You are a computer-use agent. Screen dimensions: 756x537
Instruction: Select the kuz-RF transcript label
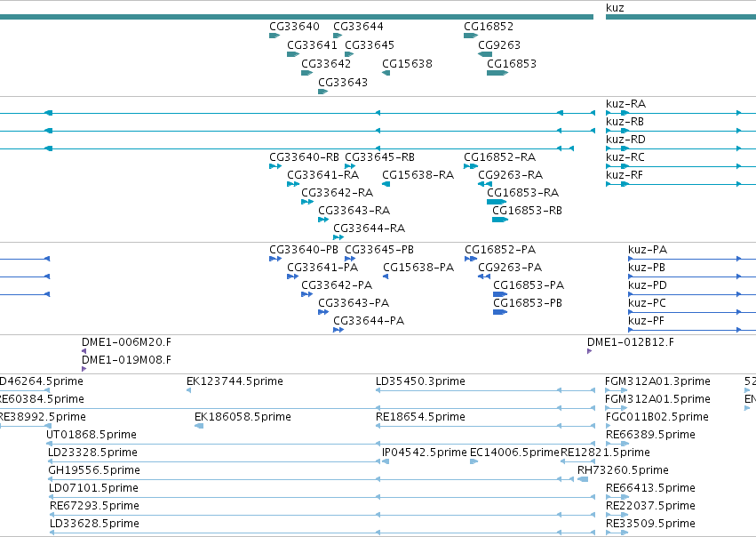625,175
